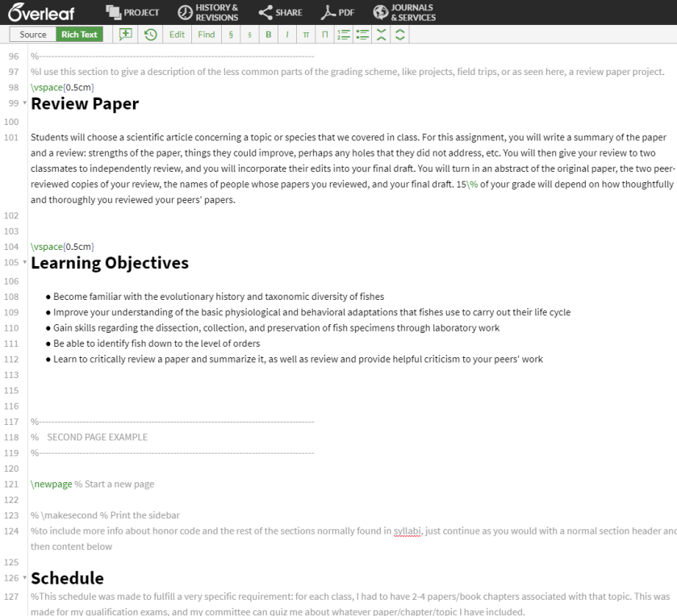Image resolution: width=677 pixels, height=616 pixels.
Task: Collapse the Schedule section
Action: click(25, 579)
